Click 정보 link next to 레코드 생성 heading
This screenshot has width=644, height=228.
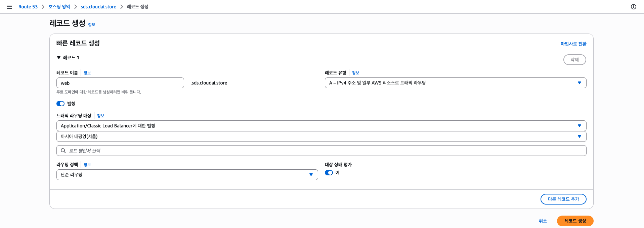(x=91, y=24)
